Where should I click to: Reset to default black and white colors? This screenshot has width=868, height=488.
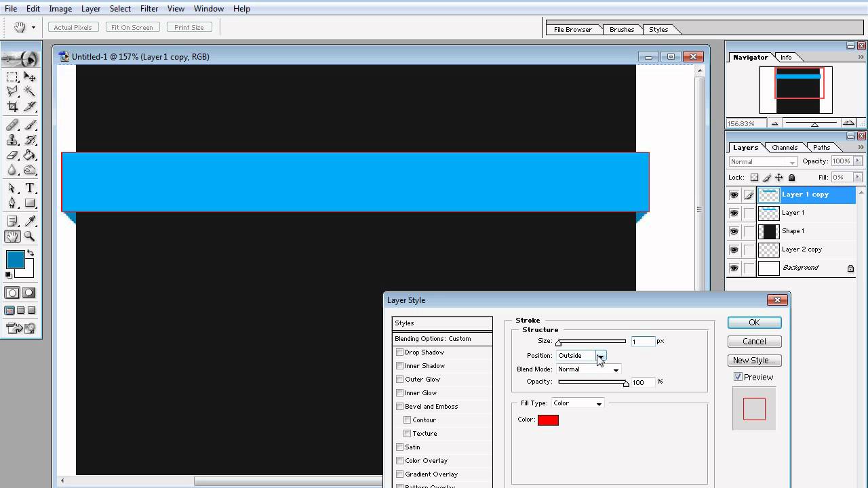[x=9, y=274]
